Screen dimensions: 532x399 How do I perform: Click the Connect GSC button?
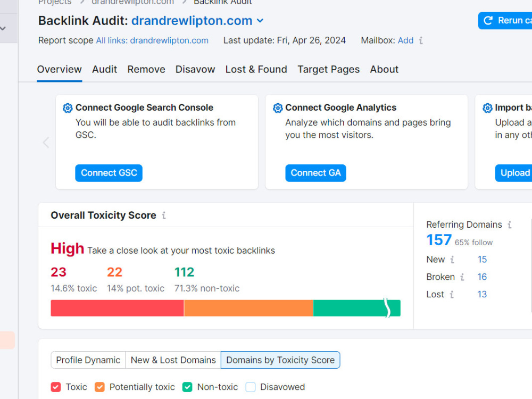pos(109,173)
